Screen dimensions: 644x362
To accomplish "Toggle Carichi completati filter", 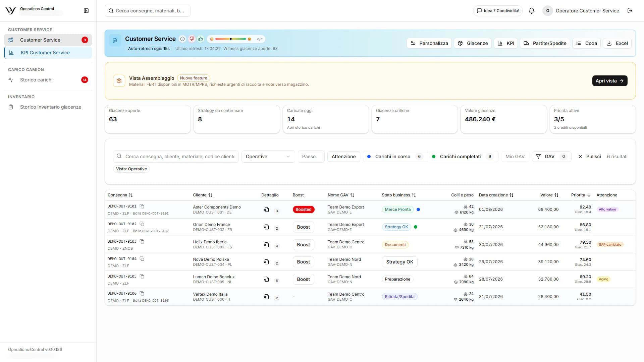I will point(463,157).
